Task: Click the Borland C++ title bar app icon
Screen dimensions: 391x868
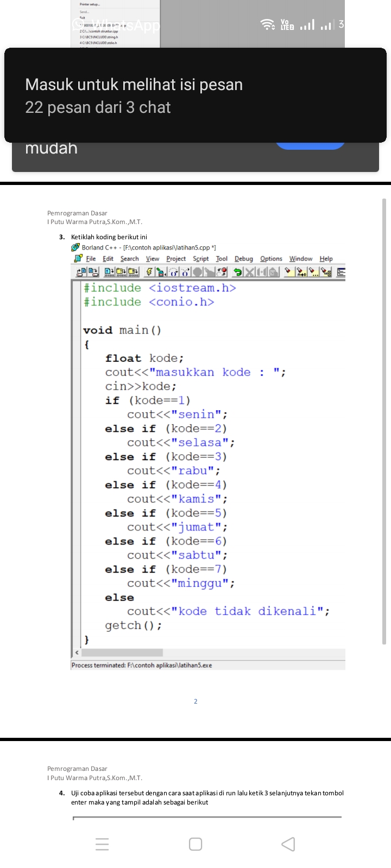Action: (76, 247)
